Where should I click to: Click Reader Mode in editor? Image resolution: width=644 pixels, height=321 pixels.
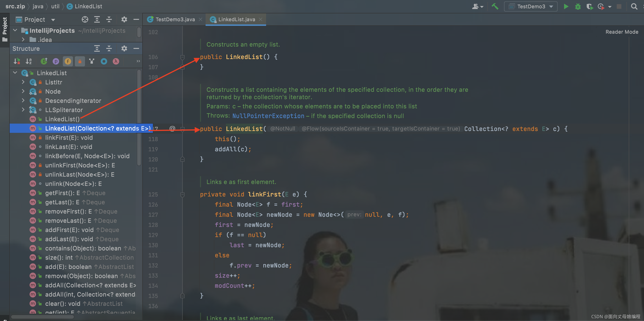coord(622,32)
